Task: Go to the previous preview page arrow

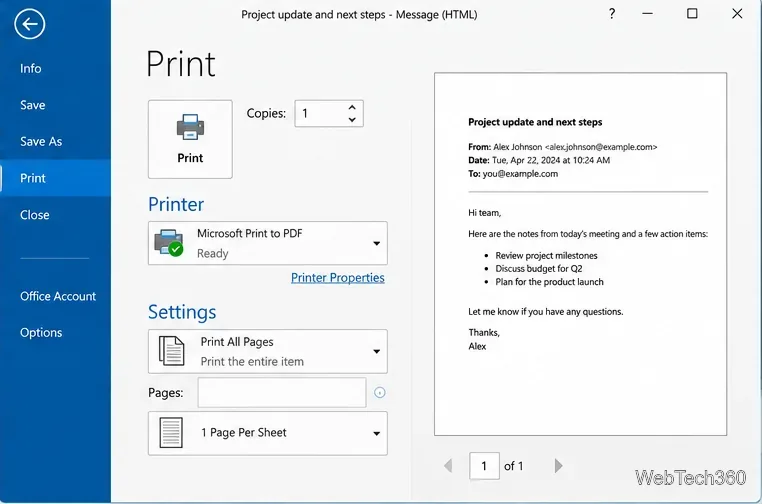Action: tap(448, 466)
